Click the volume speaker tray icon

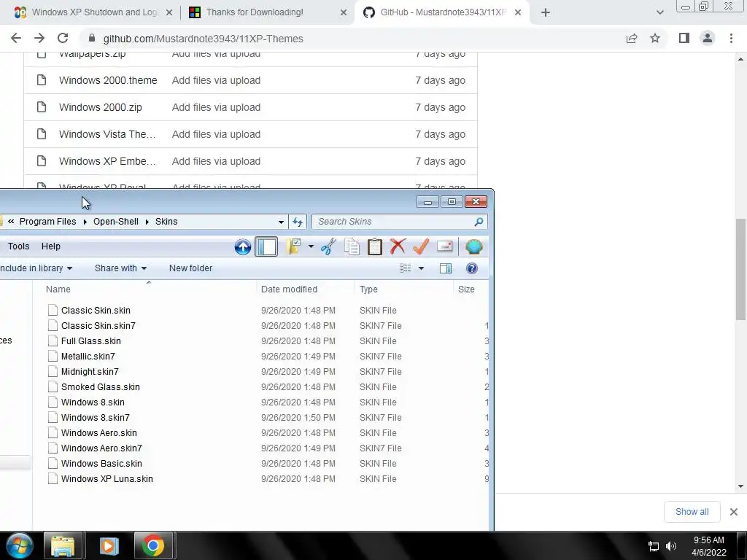tap(671, 546)
